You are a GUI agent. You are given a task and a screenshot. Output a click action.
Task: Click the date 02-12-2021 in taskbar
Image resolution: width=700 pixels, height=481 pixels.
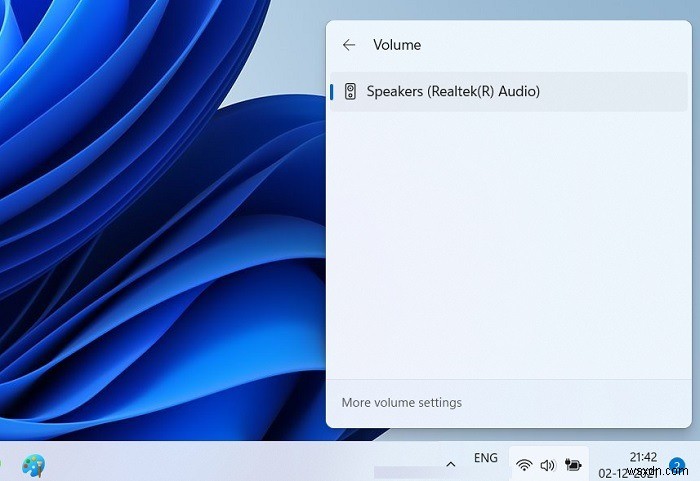point(629,473)
